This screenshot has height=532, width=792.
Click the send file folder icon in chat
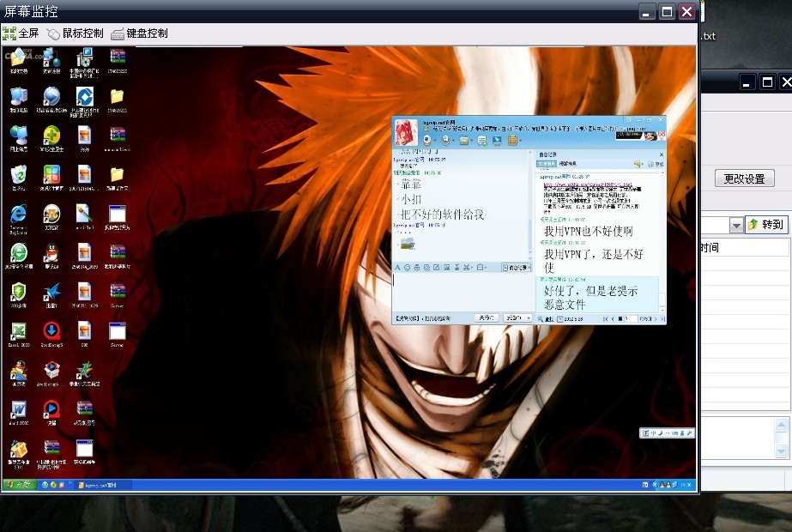point(463,141)
